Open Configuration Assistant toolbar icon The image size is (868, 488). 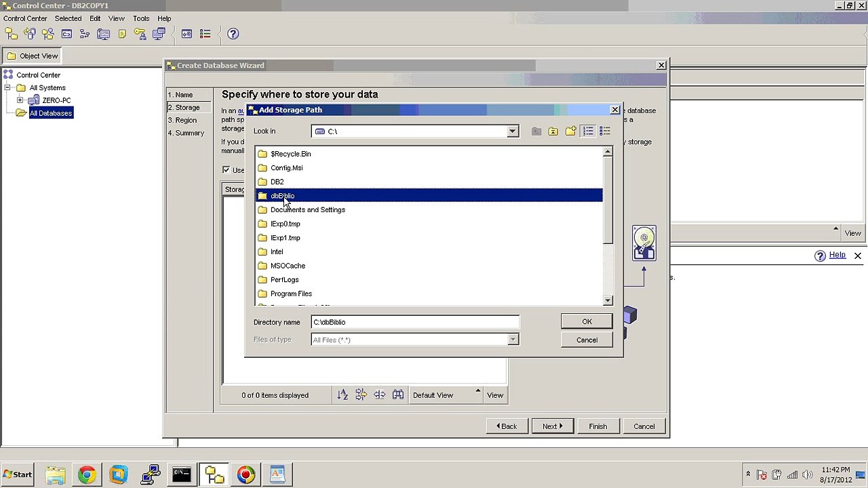[x=159, y=34]
